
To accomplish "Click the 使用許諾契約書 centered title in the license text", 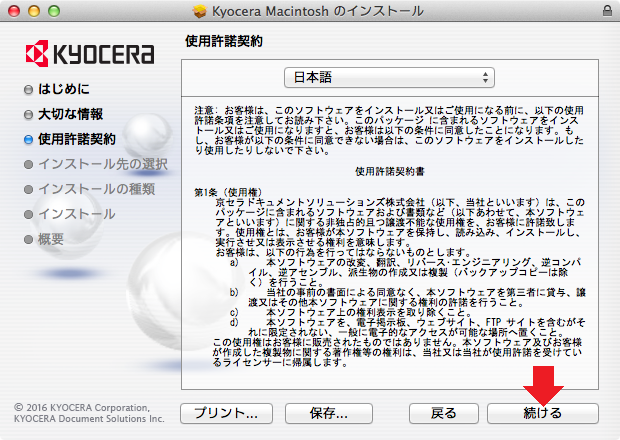I will point(390,171).
